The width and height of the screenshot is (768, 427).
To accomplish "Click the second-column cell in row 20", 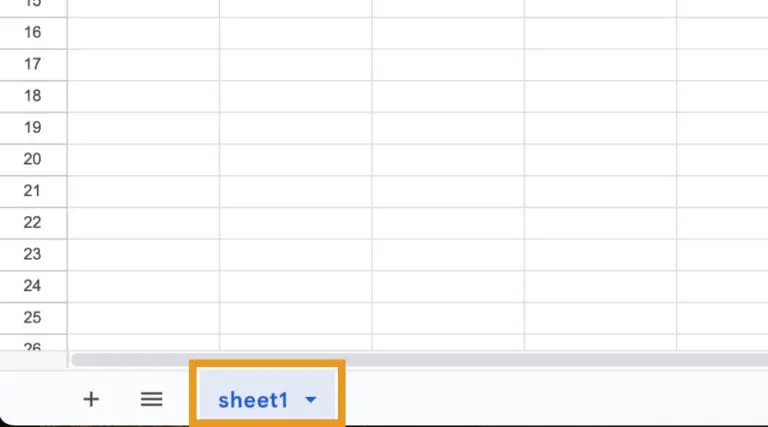I will [295, 159].
